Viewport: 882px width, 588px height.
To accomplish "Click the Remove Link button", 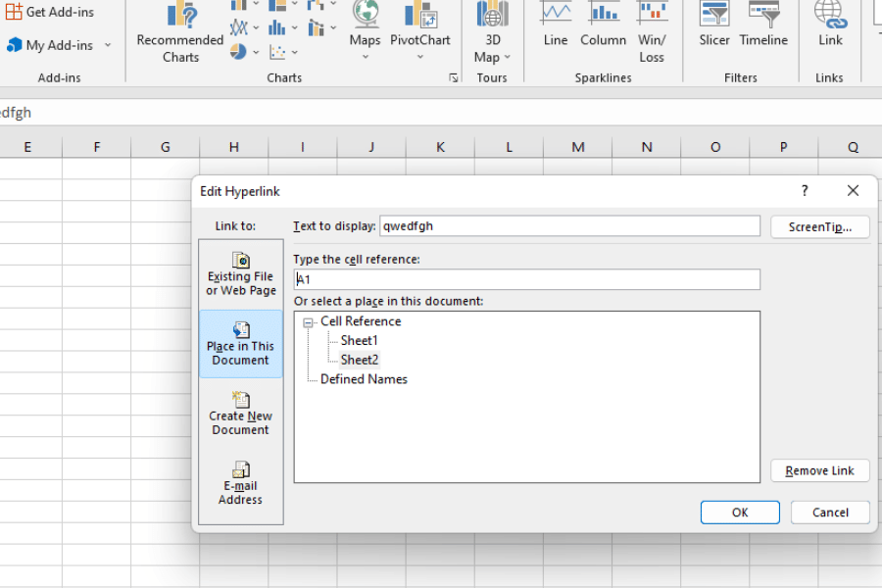I will [819, 470].
